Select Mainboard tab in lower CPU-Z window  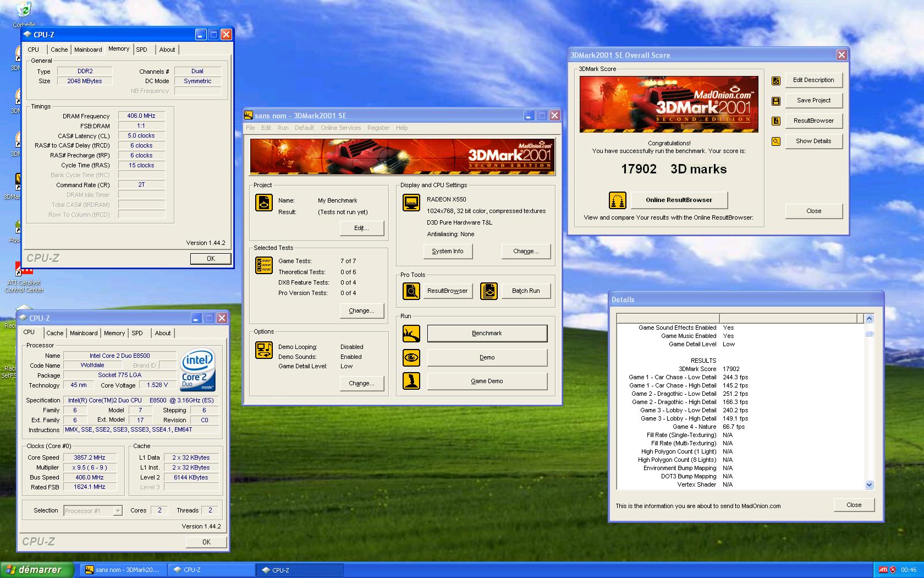point(84,333)
